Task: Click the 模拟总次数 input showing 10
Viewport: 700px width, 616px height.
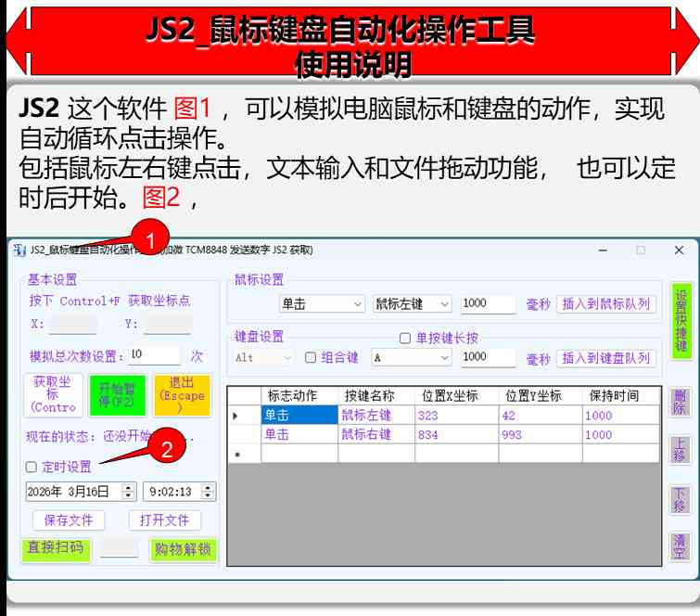Action: click(x=155, y=354)
